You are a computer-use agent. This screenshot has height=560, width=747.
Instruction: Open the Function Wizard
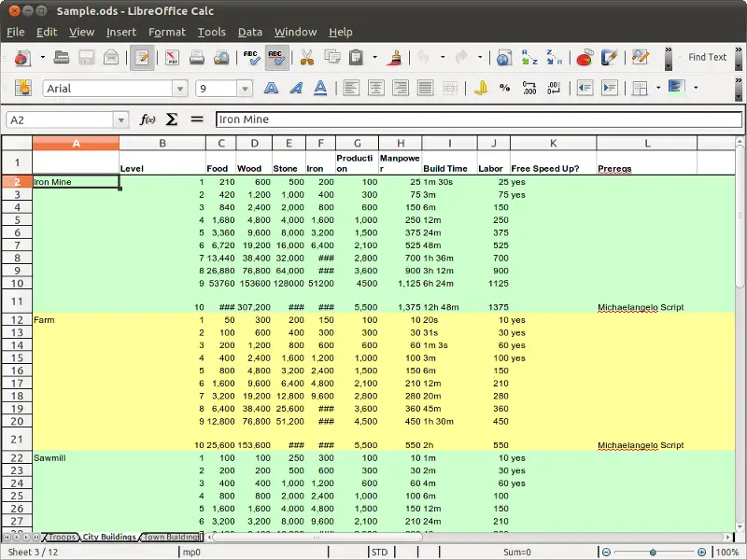click(x=147, y=119)
